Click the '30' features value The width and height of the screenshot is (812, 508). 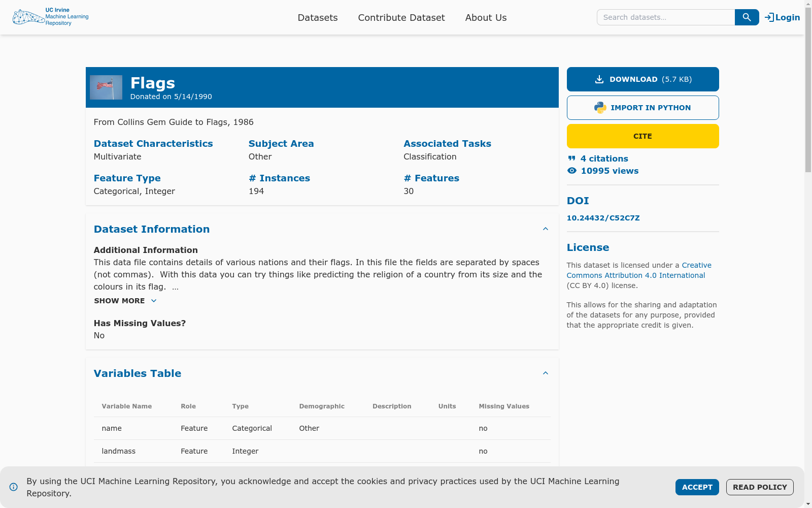(409, 191)
